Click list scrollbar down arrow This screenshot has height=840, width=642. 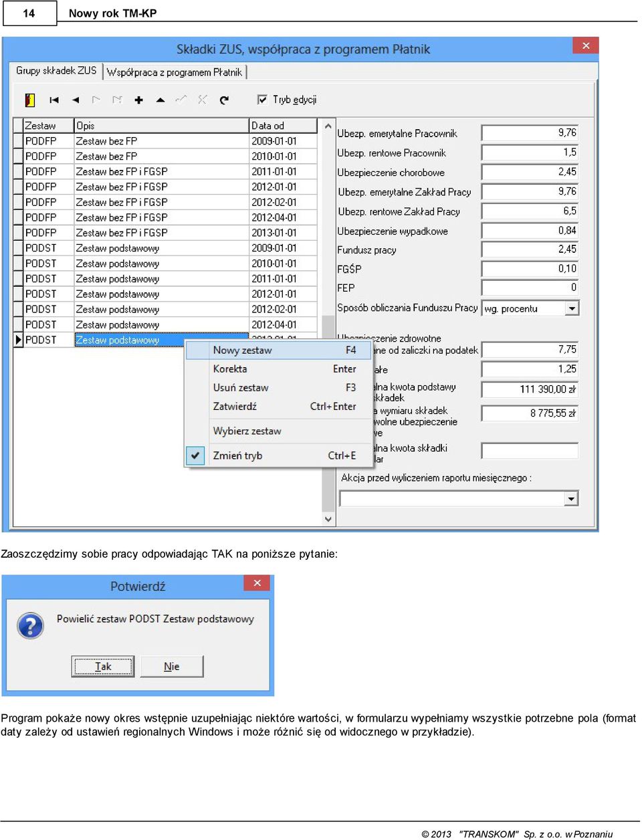click(x=328, y=518)
